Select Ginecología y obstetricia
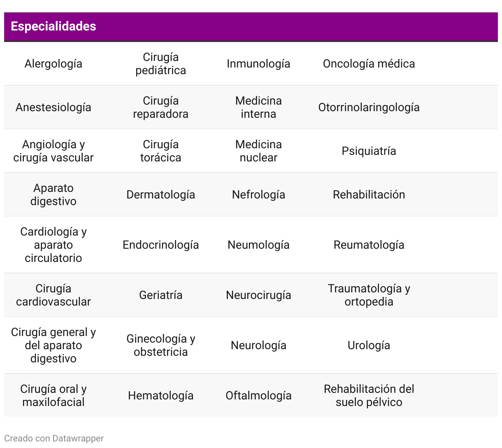Viewport: 502px width, 448px height. click(x=160, y=345)
